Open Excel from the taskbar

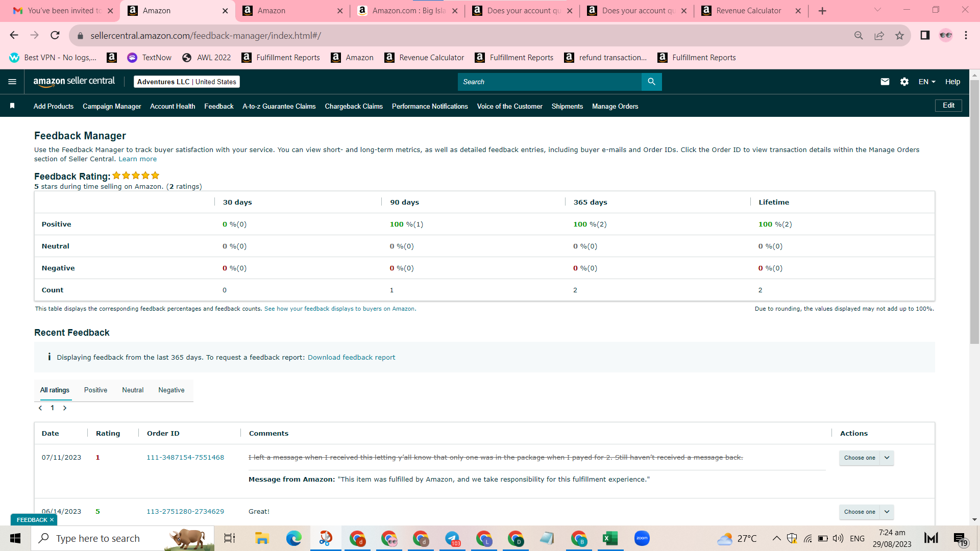pyautogui.click(x=610, y=538)
